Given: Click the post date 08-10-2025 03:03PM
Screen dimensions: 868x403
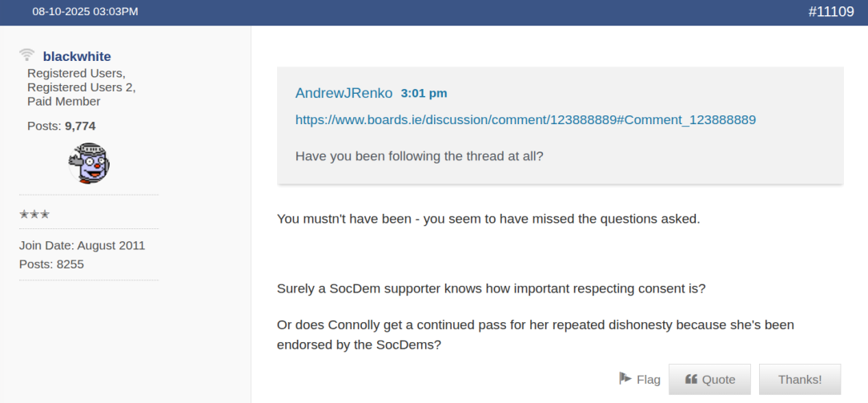Looking at the screenshot, I should pos(85,12).
